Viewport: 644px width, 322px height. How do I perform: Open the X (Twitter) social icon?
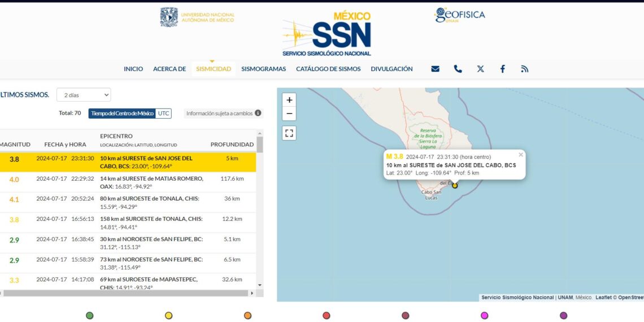pyautogui.click(x=480, y=69)
